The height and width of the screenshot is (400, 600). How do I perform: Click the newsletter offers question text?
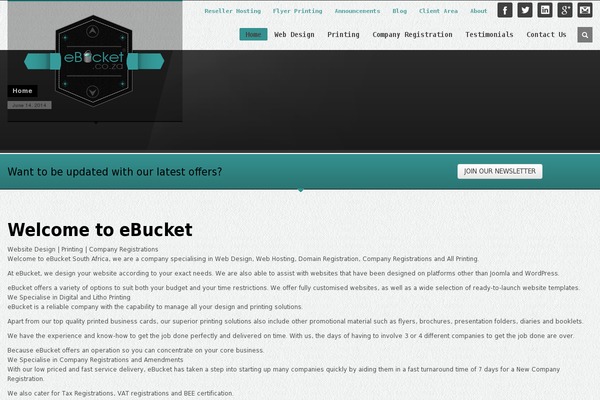[115, 171]
